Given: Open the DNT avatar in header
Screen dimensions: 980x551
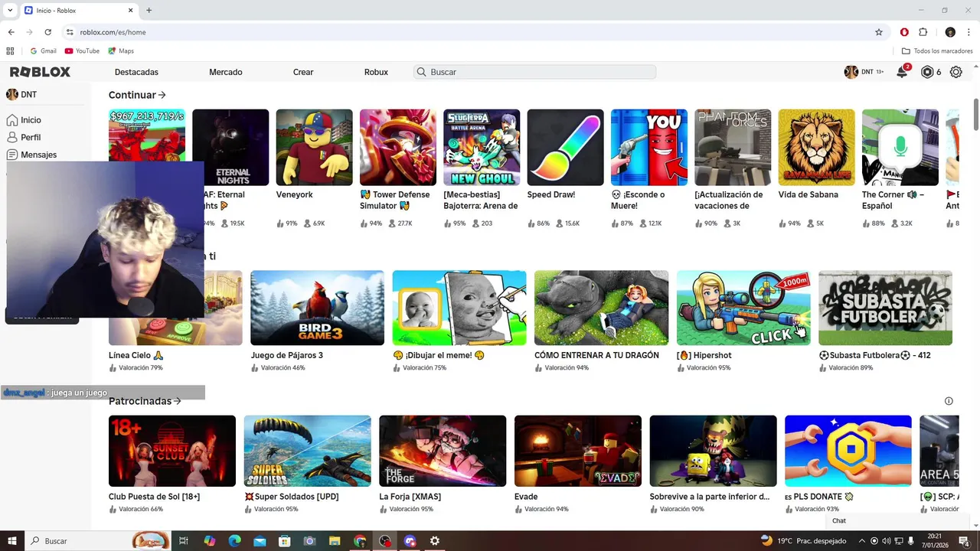Looking at the screenshot, I should click(851, 72).
